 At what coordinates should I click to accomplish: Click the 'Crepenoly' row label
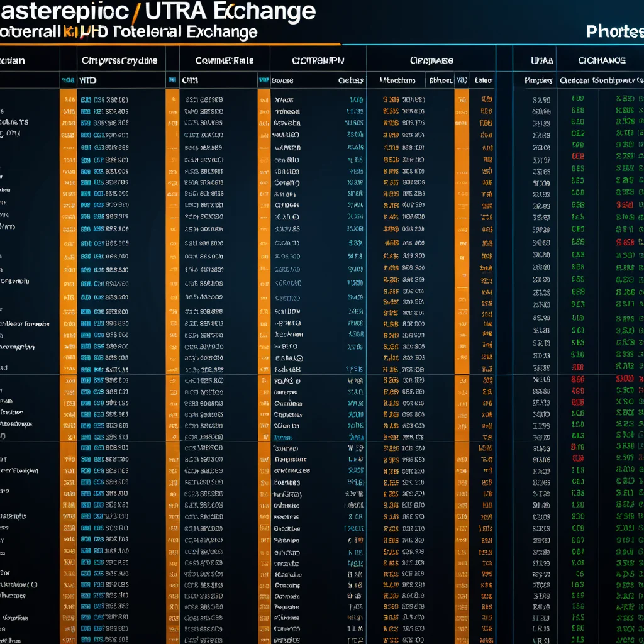point(15,281)
